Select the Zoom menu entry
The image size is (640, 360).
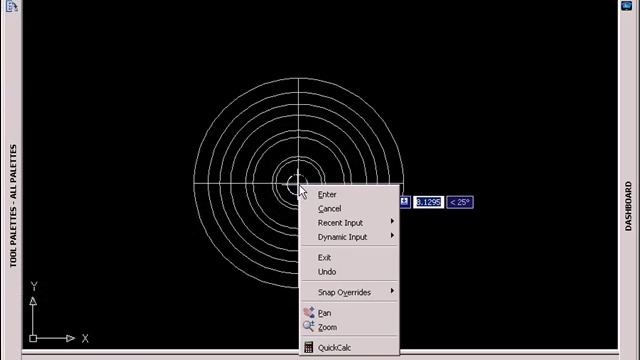349,327
